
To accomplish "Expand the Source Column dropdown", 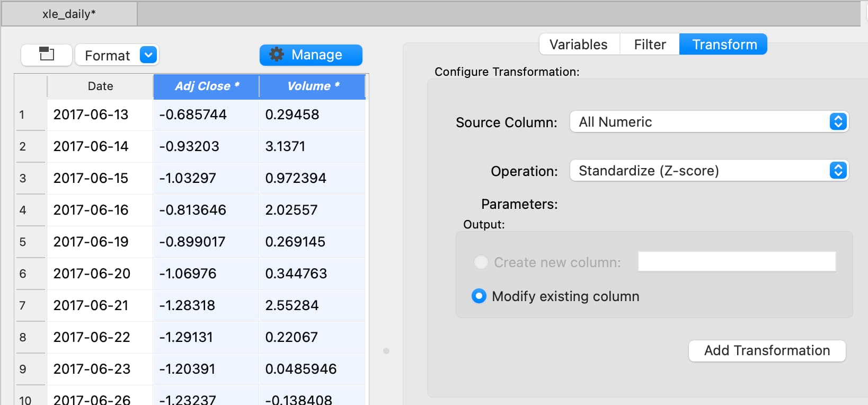I will click(709, 122).
